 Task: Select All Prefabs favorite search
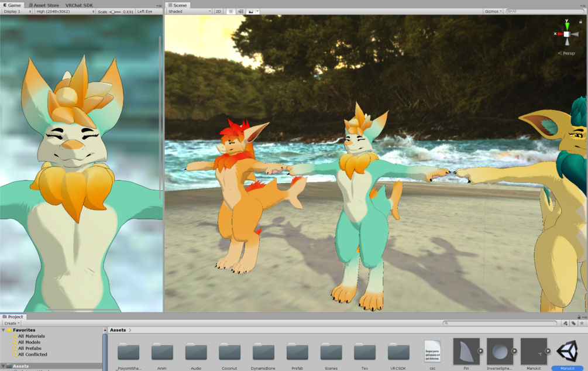pos(30,348)
